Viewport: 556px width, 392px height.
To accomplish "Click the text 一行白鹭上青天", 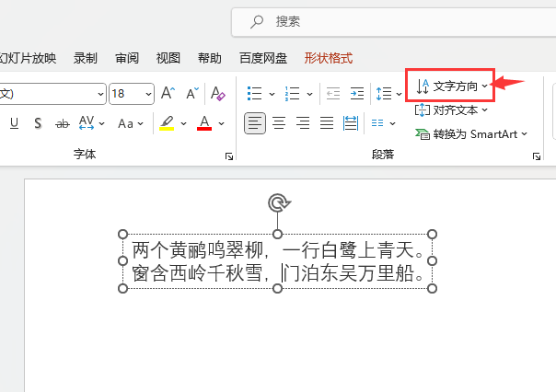I will 348,250.
